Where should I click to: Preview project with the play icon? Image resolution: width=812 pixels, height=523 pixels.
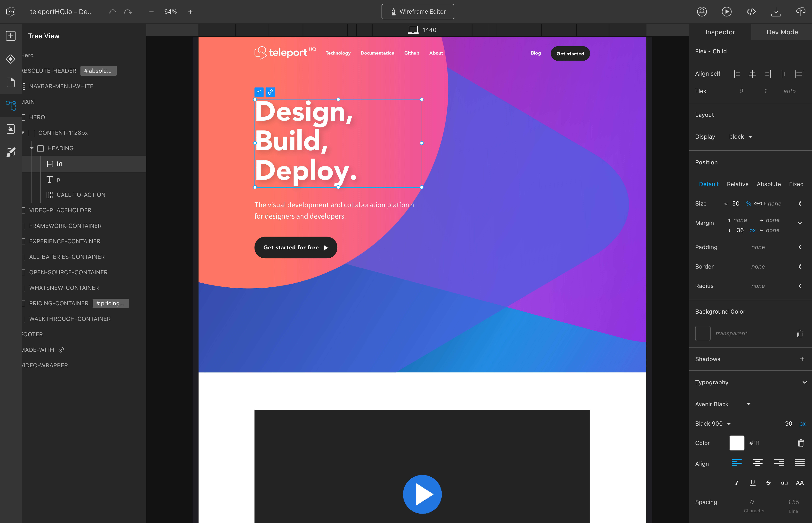[726, 12]
